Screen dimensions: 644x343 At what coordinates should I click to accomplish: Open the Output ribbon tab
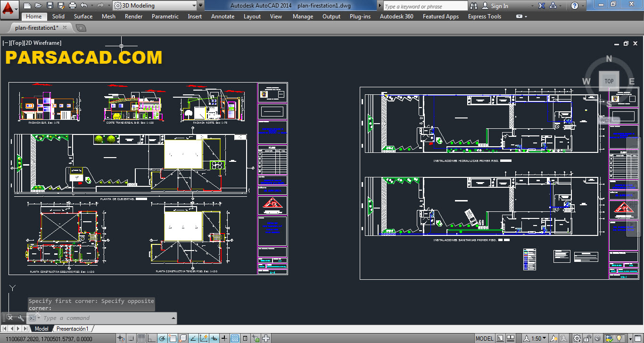point(331,16)
